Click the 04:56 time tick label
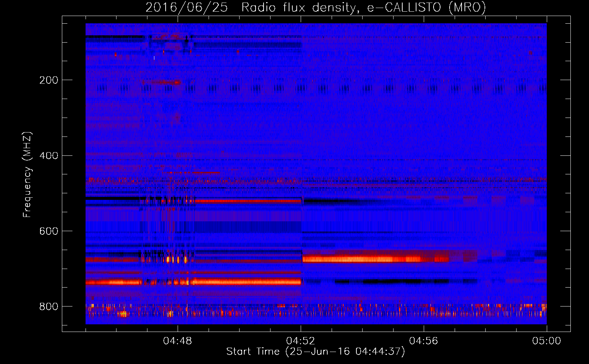The width and height of the screenshot is (589, 364). [x=424, y=341]
